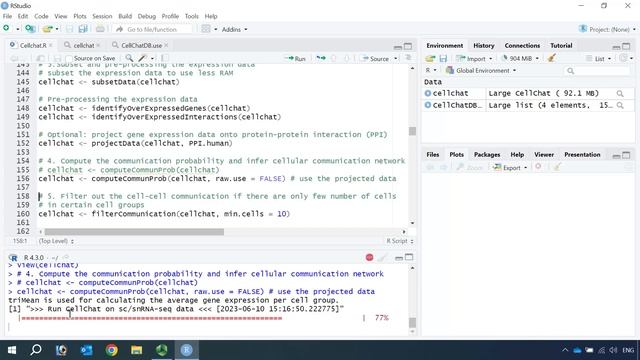Click Go to file/function field
This screenshot has height=360, width=640.
click(x=153, y=29)
